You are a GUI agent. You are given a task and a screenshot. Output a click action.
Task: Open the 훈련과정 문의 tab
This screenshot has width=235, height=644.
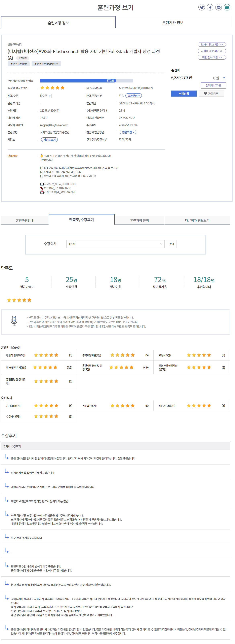(139, 220)
